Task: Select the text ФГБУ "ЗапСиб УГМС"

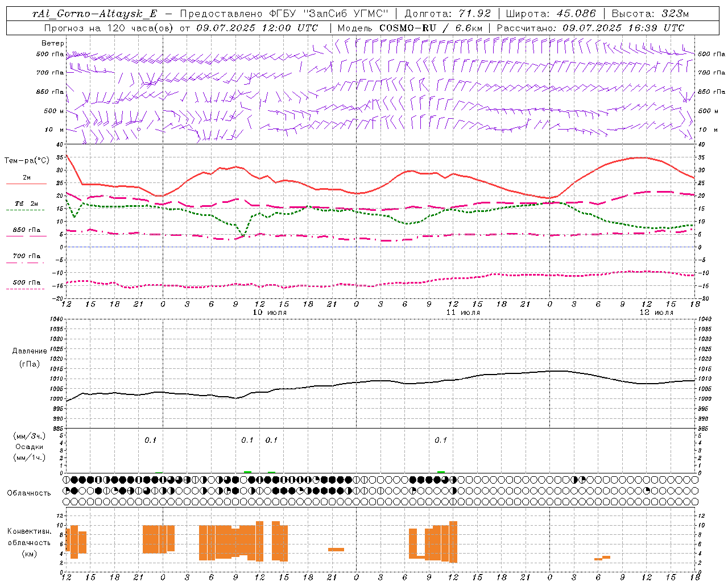Action: coord(328,14)
